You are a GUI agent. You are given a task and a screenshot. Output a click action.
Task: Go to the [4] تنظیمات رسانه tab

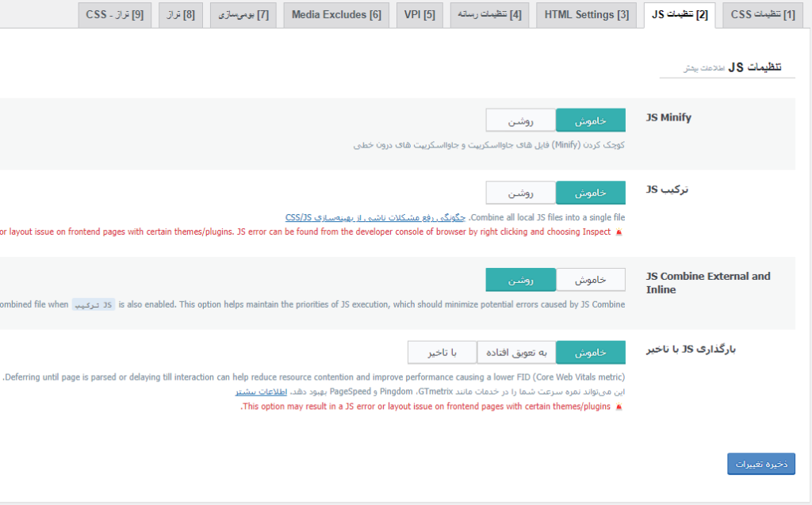point(492,15)
